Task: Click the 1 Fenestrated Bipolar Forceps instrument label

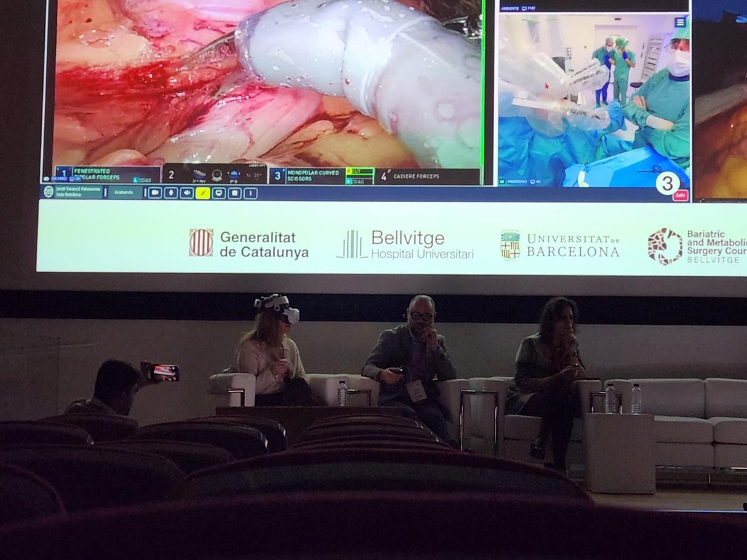Action: pyautogui.click(x=108, y=174)
